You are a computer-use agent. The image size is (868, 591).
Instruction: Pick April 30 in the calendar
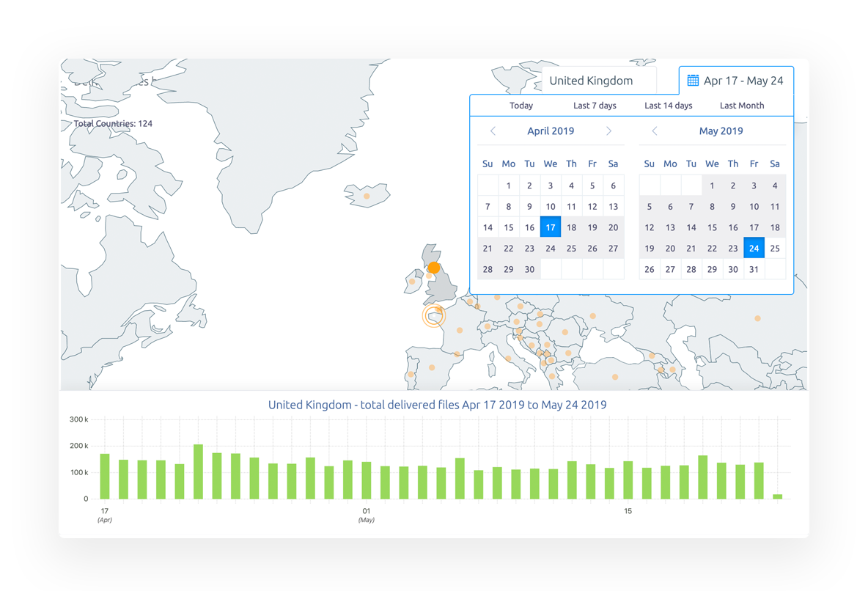tap(530, 269)
